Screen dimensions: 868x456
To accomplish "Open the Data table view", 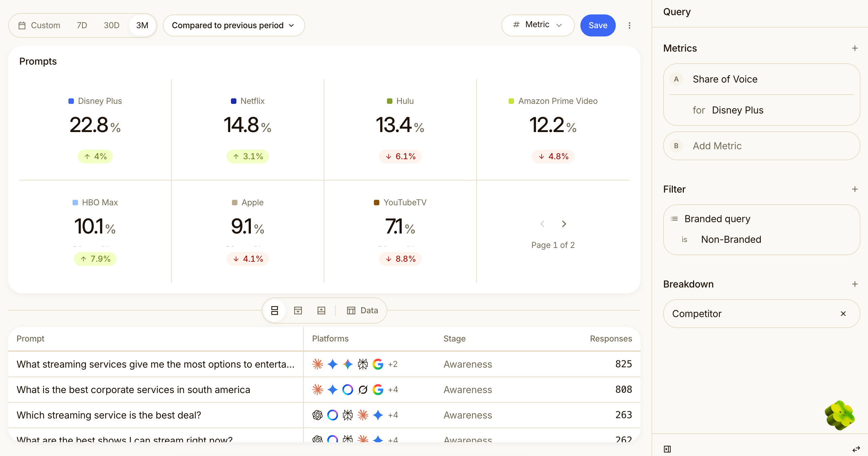I will pos(363,311).
